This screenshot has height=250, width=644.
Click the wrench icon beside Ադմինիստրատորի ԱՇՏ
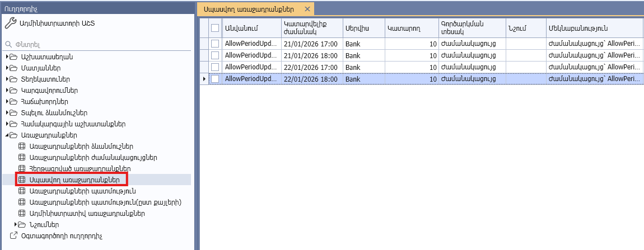tap(10, 23)
